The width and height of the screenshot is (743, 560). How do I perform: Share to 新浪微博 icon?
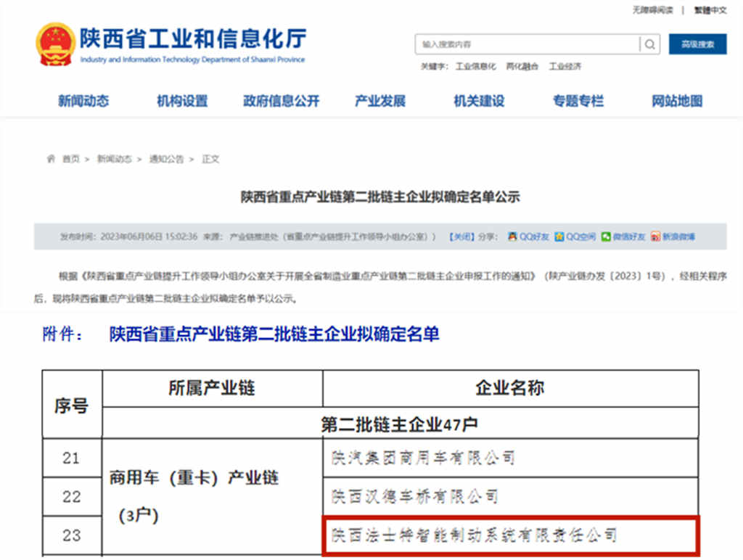point(655,237)
